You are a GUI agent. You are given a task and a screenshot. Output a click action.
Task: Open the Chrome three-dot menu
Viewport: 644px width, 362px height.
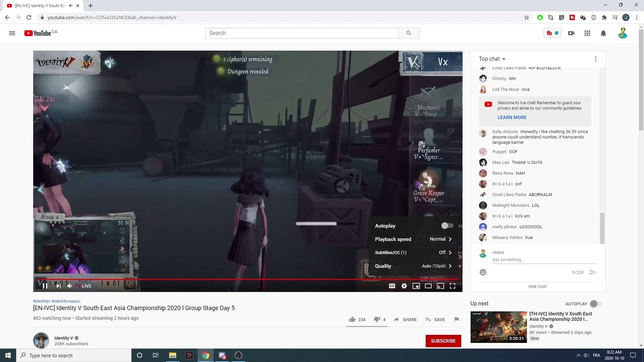pyautogui.click(x=636, y=17)
